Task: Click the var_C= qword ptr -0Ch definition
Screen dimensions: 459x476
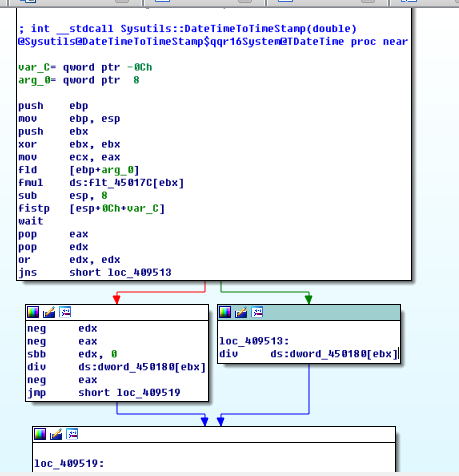Action: click(85, 67)
